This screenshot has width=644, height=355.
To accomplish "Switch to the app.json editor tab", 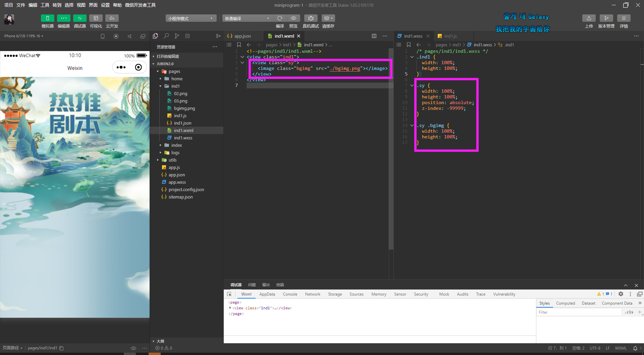I will (243, 36).
